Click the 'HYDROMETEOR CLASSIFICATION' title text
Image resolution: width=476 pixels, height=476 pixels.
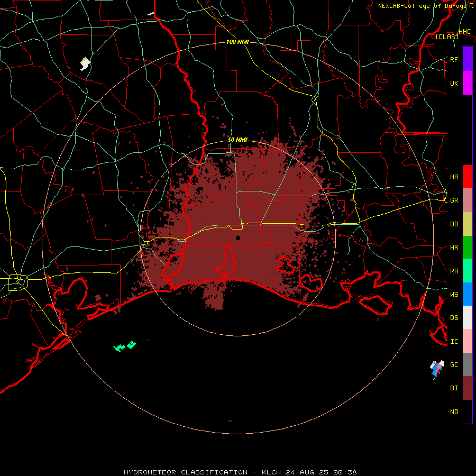(x=186, y=472)
